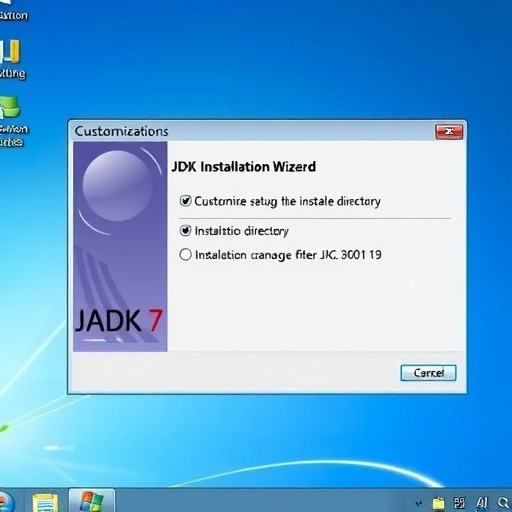This screenshot has height=512, width=512.
Task: Close the Customizations dialog with red X
Action: point(449,131)
